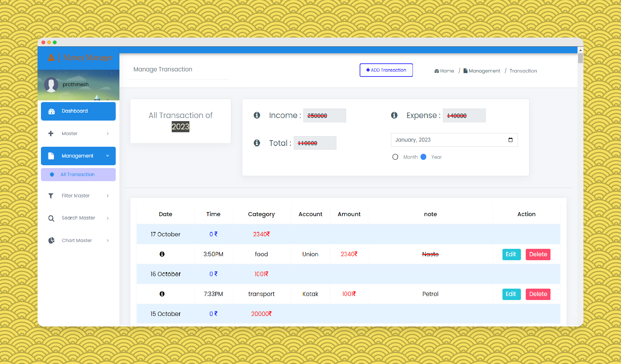Click the prathmesh user avatar

(x=51, y=84)
